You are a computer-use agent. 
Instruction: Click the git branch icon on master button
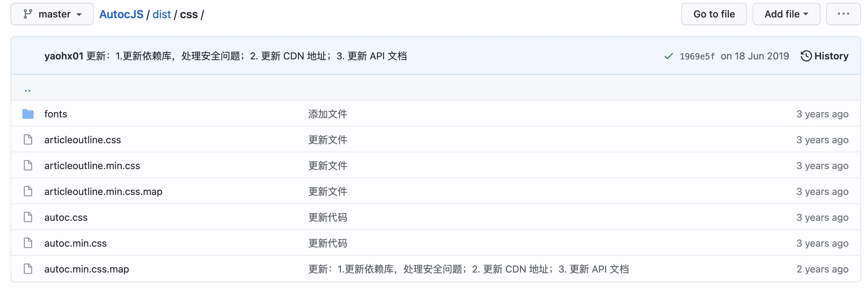pos(28,14)
